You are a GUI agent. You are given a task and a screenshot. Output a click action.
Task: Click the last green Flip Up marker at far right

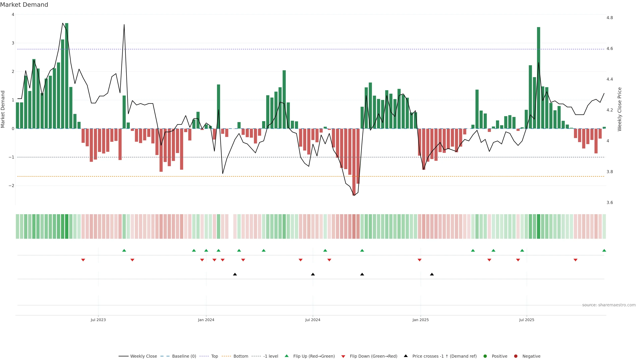[x=604, y=250]
